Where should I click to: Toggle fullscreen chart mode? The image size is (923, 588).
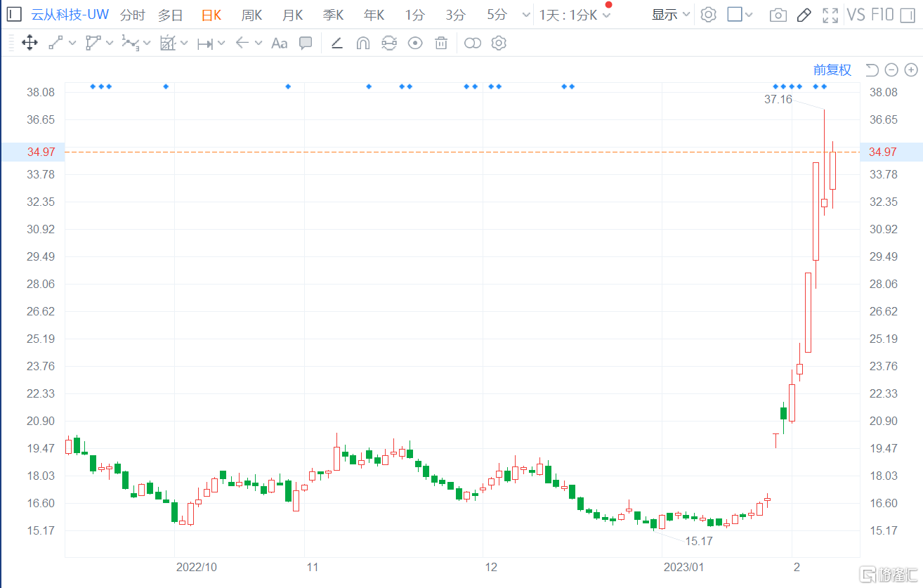pyautogui.click(x=830, y=15)
